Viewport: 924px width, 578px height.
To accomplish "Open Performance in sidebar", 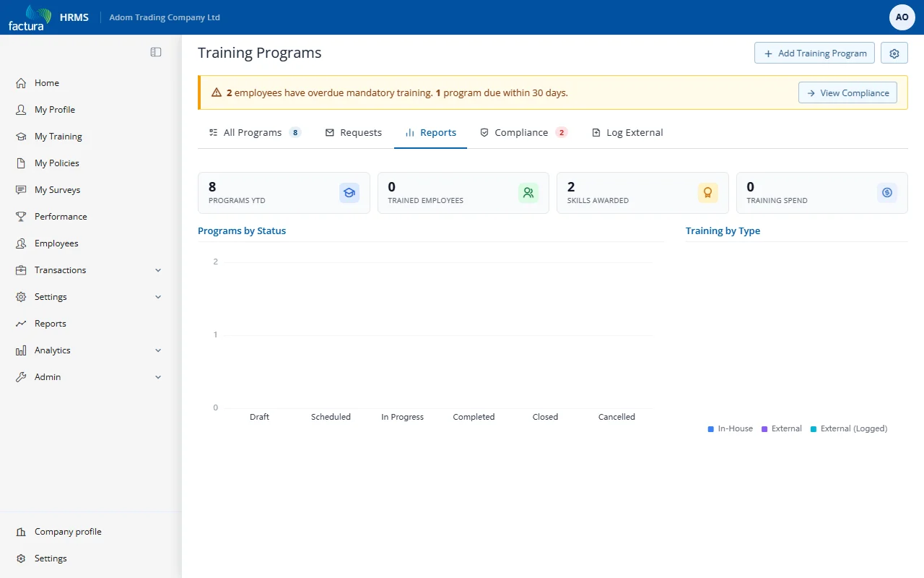I will point(91,217).
